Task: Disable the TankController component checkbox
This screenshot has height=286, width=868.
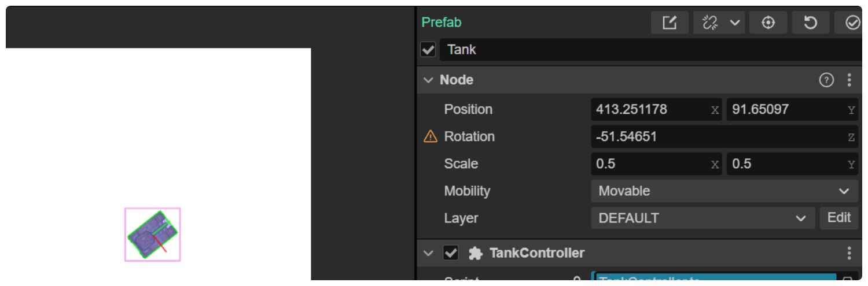Action: (x=451, y=253)
